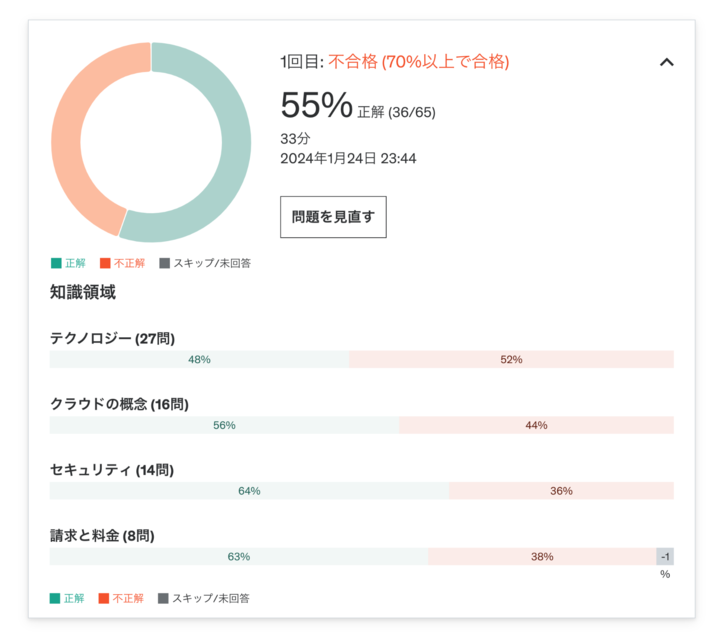Click テクノロジー 52% incorrect bar
Viewport: 720px width, 644px height.
pos(511,359)
